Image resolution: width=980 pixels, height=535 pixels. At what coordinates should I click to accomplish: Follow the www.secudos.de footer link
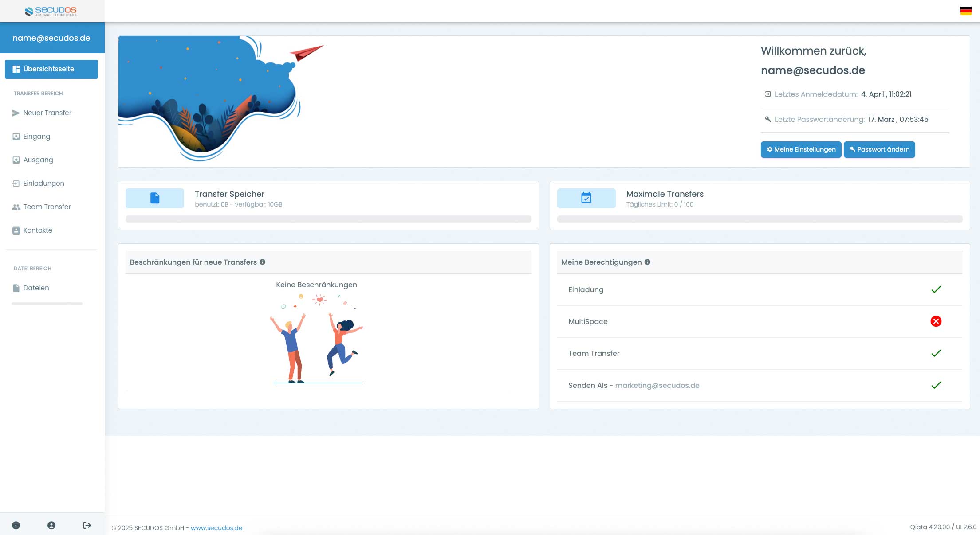(x=216, y=528)
